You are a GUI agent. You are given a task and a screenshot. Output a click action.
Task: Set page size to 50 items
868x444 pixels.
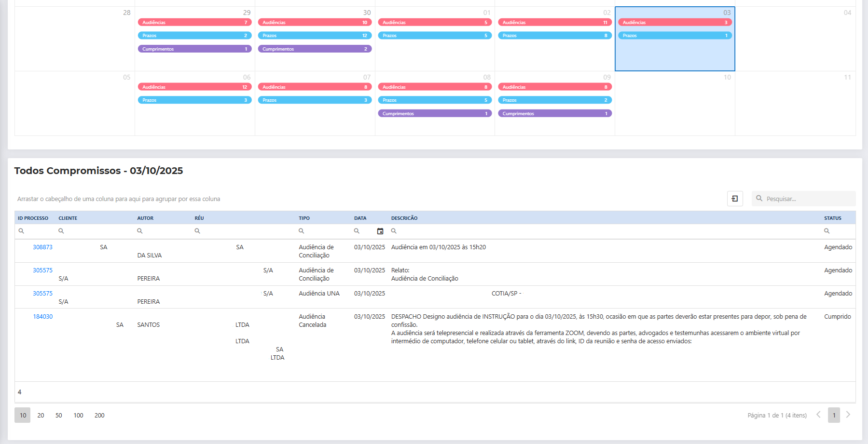(58, 415)
